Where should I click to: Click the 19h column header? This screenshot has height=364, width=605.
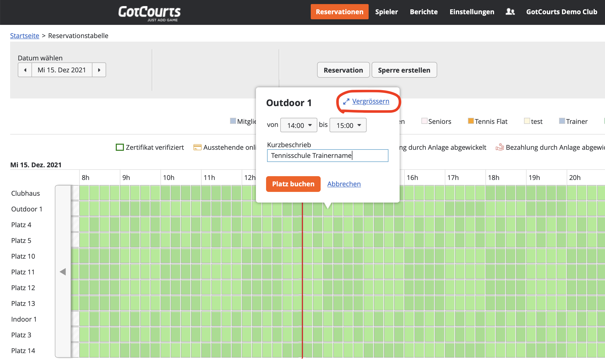click(534, 177)
